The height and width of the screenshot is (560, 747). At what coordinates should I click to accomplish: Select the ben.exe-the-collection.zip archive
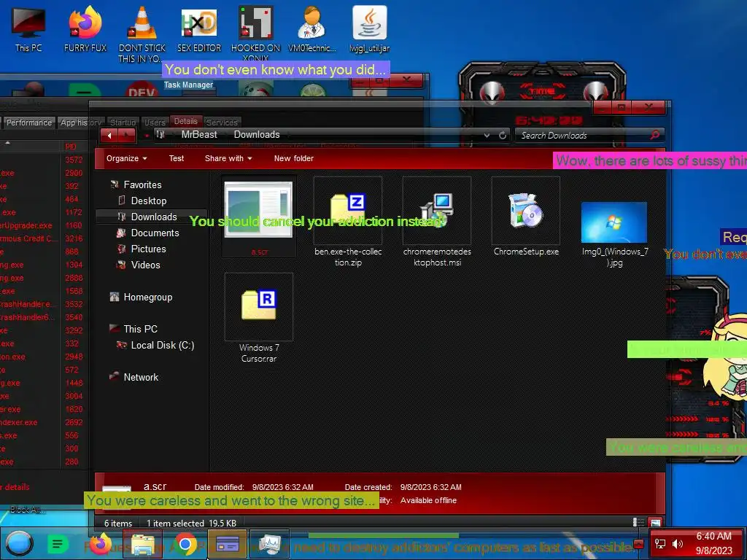pyautogui.click(x=348, y=222)
